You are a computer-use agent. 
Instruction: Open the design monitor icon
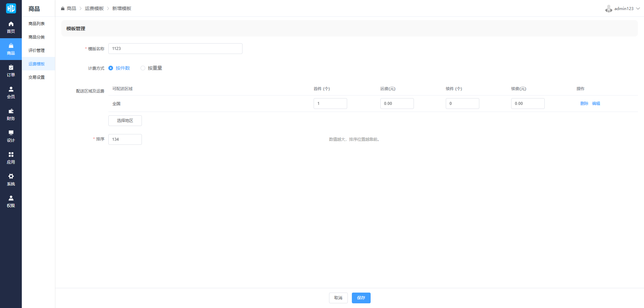coord(11,133)
